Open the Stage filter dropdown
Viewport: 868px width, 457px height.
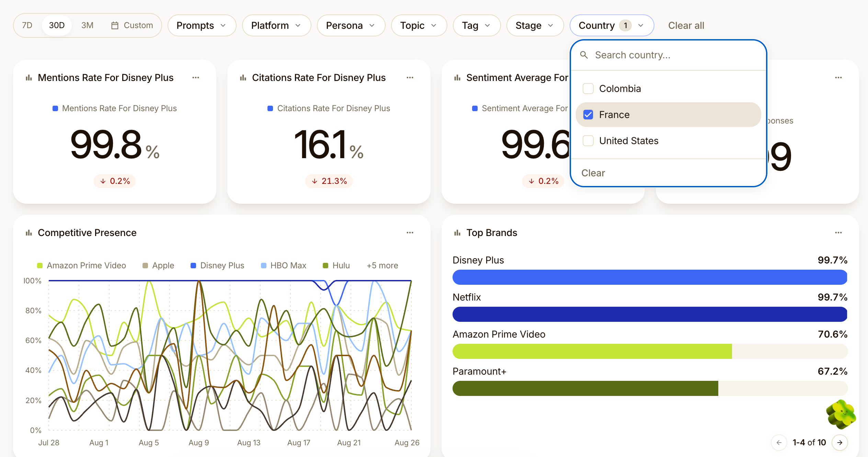pyautogui.click(x=535, y=25)
